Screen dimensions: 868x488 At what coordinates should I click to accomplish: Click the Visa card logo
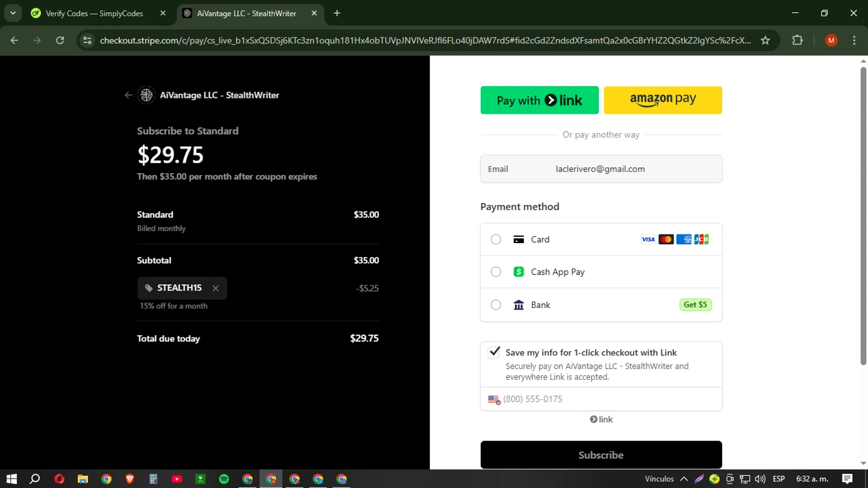click(x=648, y=239)
